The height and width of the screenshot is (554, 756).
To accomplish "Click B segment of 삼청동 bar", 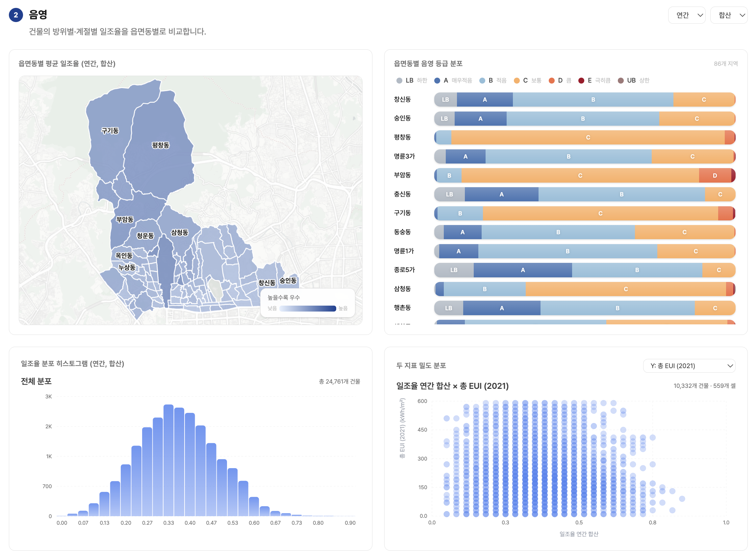I will click(484, 289).
